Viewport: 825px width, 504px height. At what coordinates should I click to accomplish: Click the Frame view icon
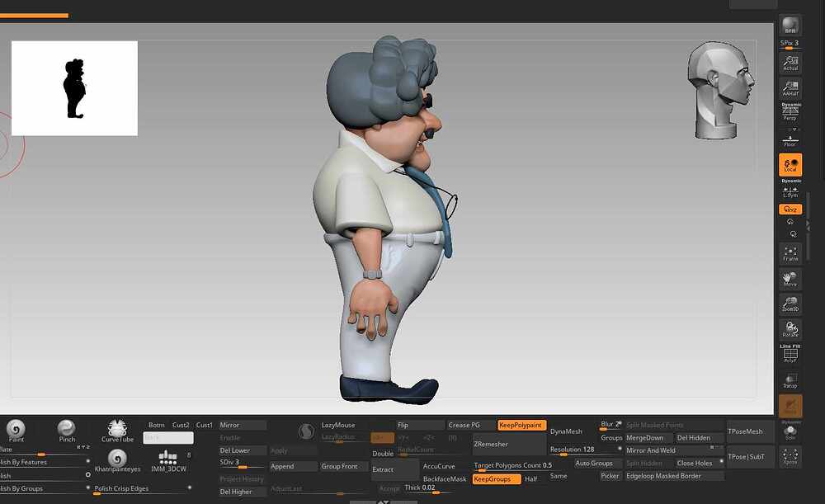(x=790, y=253)
